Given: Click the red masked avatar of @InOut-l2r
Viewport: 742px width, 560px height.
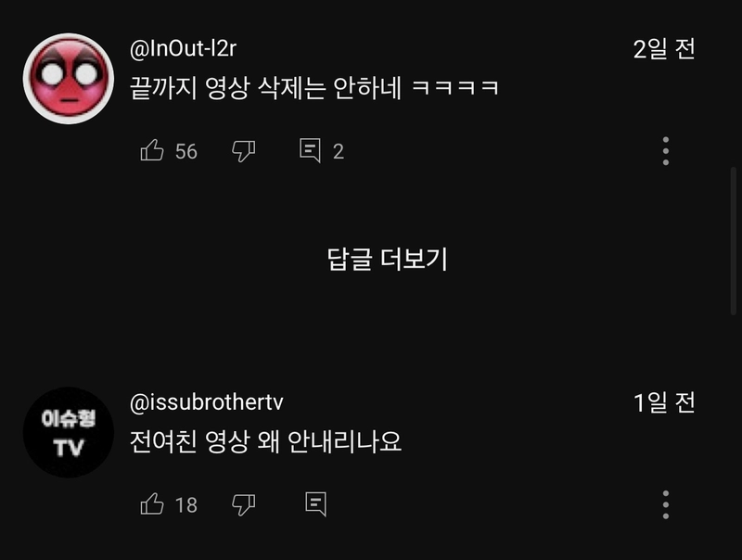Looking at the screenshot, I should 69,79.
